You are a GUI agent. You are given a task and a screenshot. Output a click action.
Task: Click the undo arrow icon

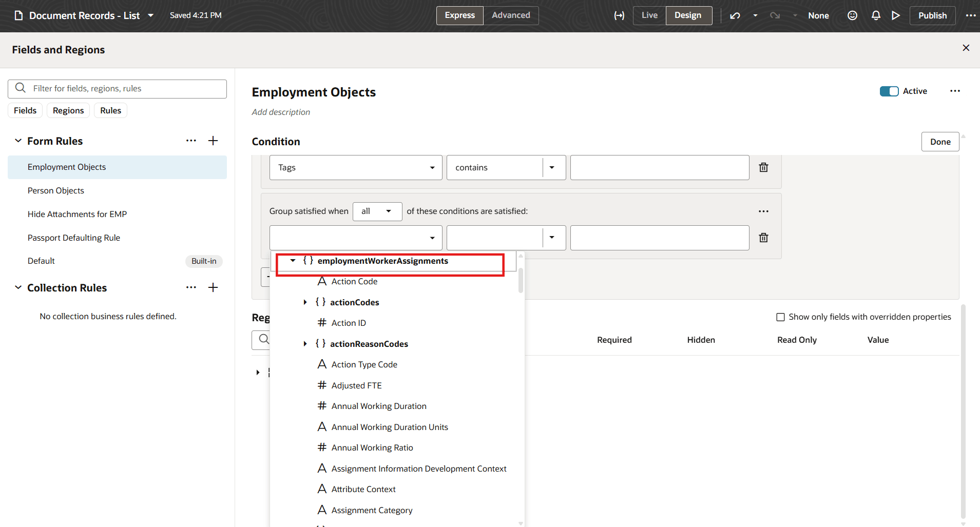click(x=735, y=15)
